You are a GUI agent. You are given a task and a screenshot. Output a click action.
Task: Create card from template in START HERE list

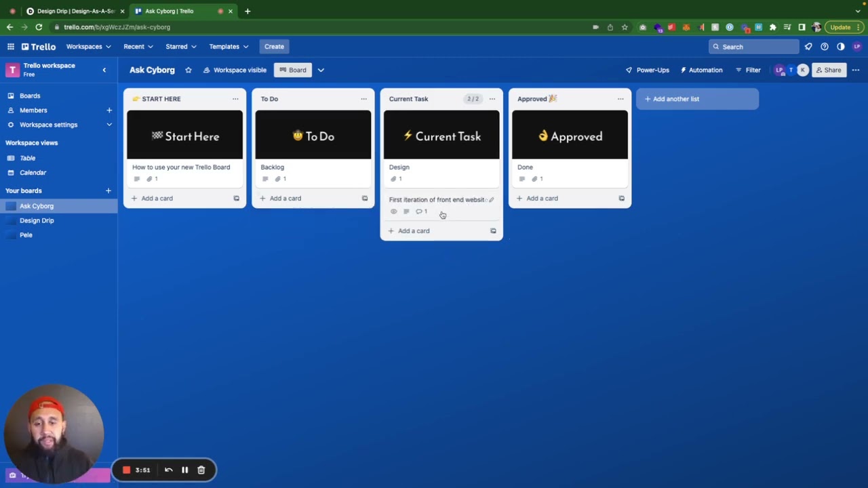(x=236, y=199)
